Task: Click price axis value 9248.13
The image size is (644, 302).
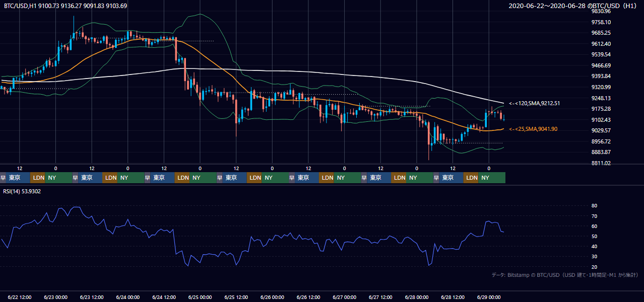Action: (601, 98)
